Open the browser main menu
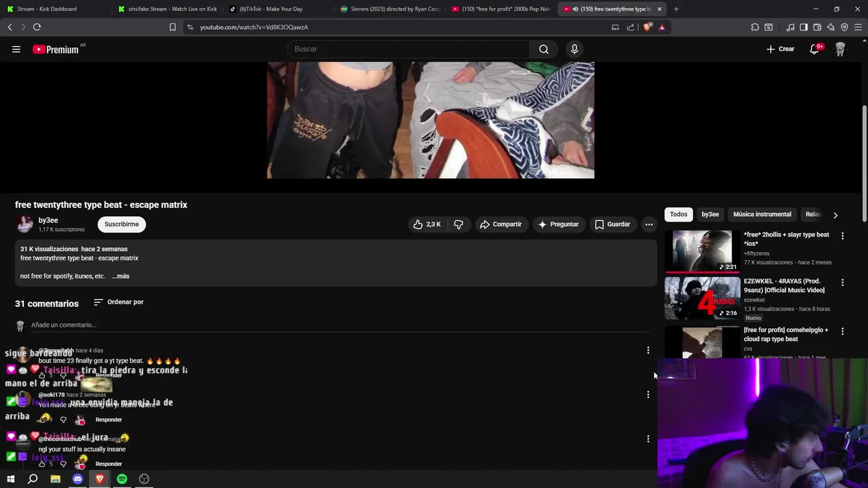Viewport: 868px width, 488px height. click(x=858, y=27)
